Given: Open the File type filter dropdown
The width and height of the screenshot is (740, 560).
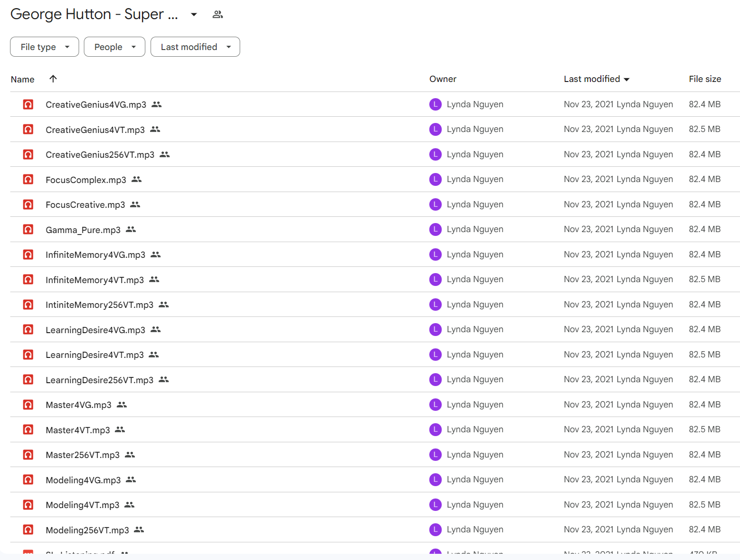Looking at the screenshot, I should tap(44, 47).
